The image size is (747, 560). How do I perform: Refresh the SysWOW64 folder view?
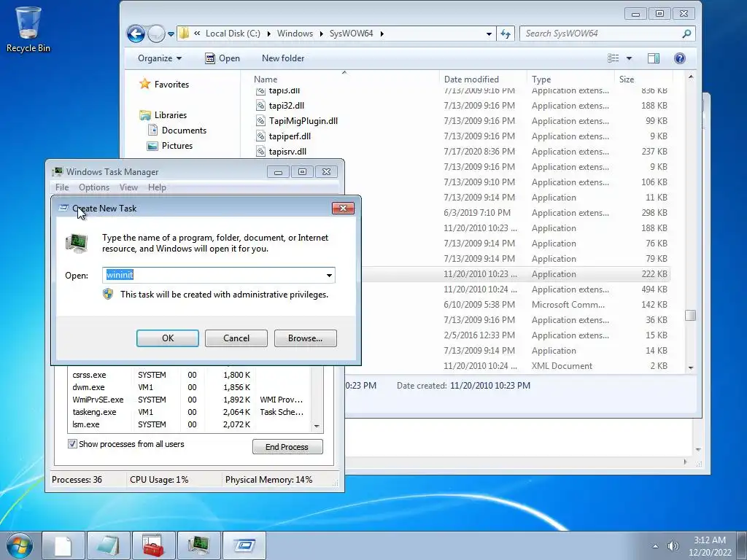coord(506,34)
